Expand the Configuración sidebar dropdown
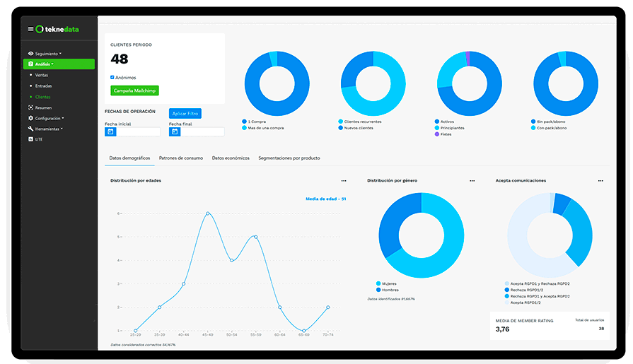 tap(46, 118)
